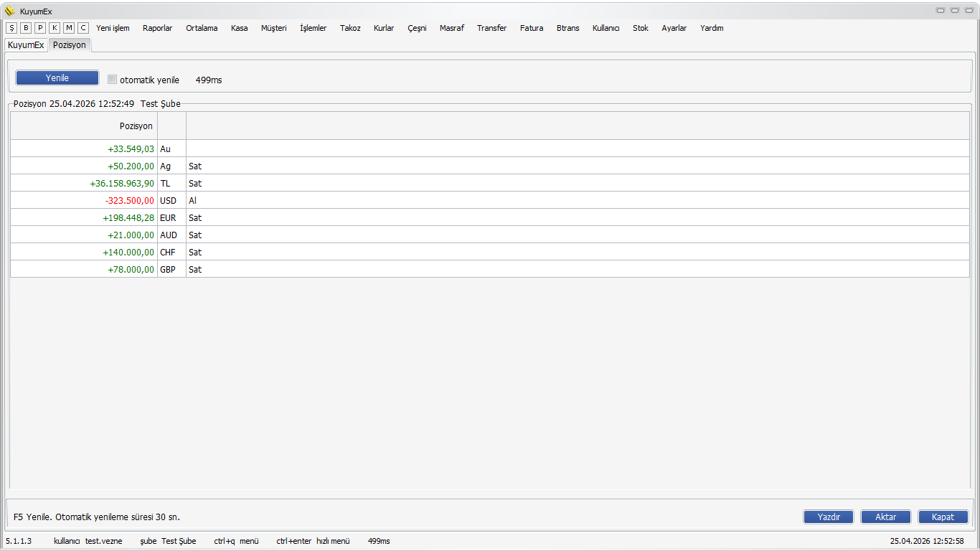Enable the otomatik yenile checkbox
The width and height of the screenshot is (980, 551).
pos(112,80)
